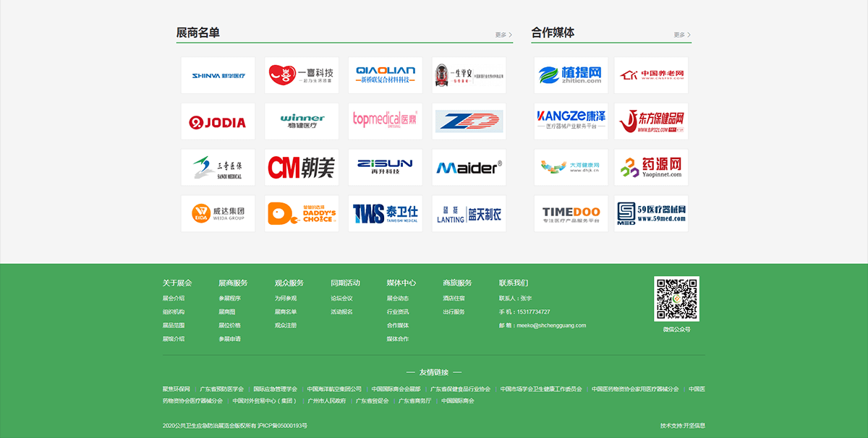Open the 展馆介绍 footer link
Image resolution: width=868 pixels, height=438 pixels.
click(174, 339)
